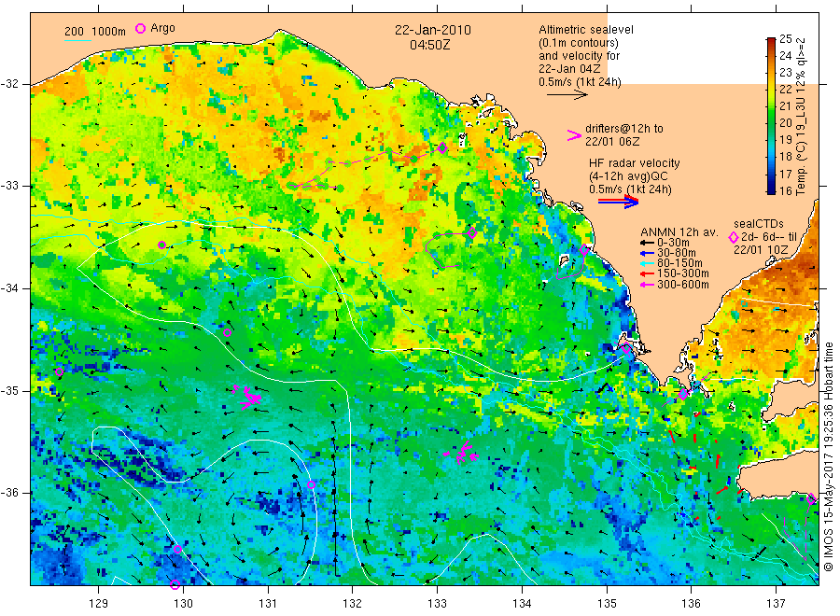Click the 25 label on the colour bar

tap(785, 38)
